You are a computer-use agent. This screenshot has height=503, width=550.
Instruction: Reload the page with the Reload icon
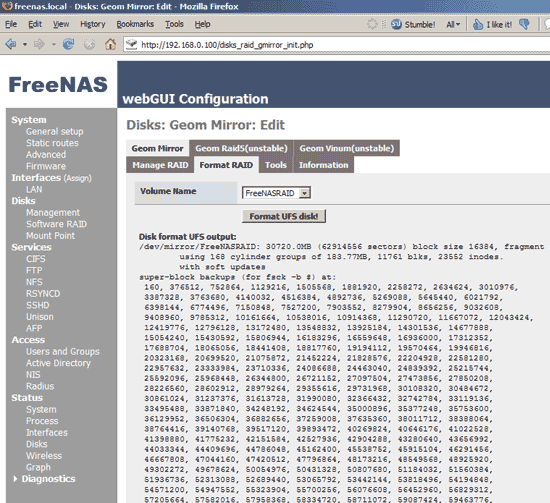click(x=68, y=44)
